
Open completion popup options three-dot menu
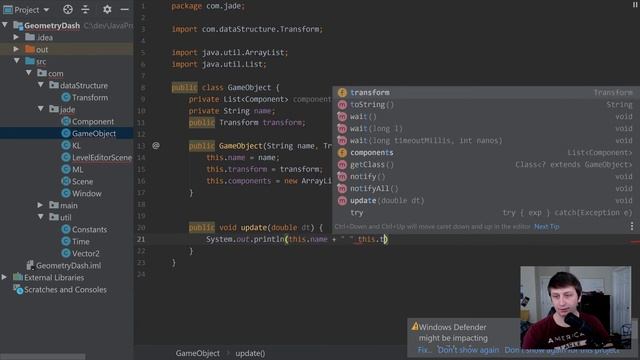pyautogui.click(x=631, y=226)
